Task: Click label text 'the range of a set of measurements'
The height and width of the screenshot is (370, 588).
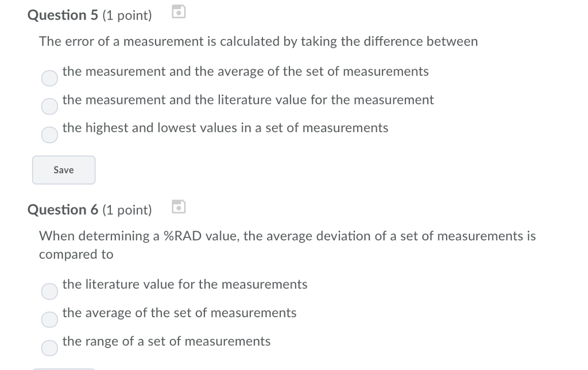Action: coord(166,341)
